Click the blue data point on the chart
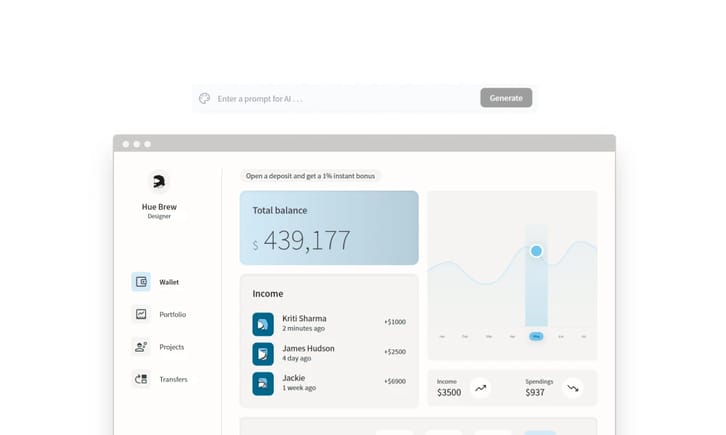Image resolution: width=726 pixels, height=435 pixels. (x=536, y=251)
